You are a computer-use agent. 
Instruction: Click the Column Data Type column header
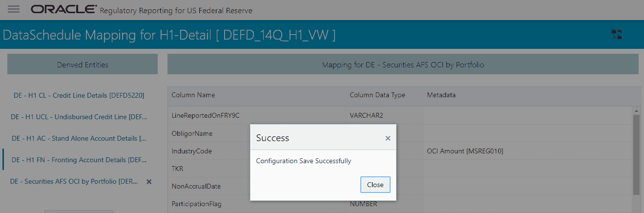(x=377, y=95)
